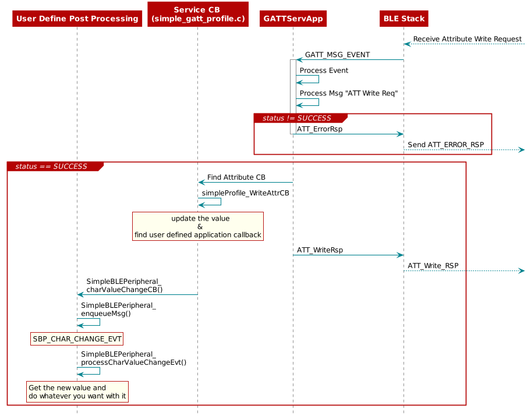Click the update the value note box
The width and height of the screenshot is (531, 420).
click(x=198, y=226)
